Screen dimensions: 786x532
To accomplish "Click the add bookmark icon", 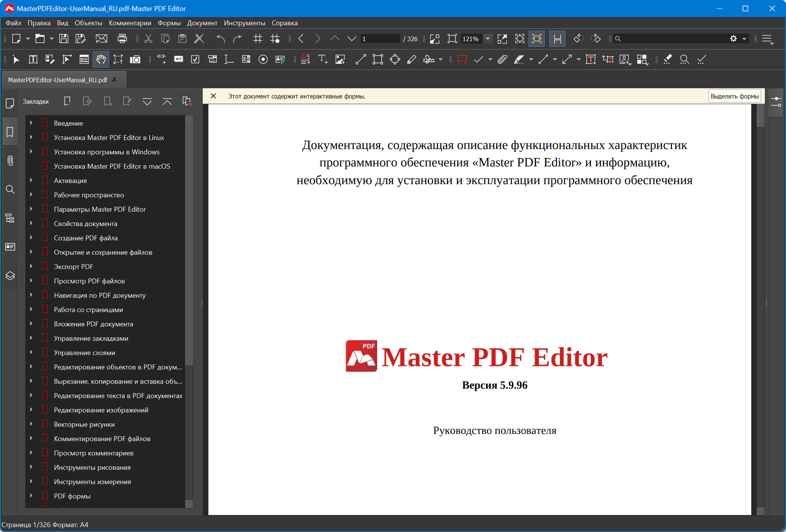I will tap(68, 101).
